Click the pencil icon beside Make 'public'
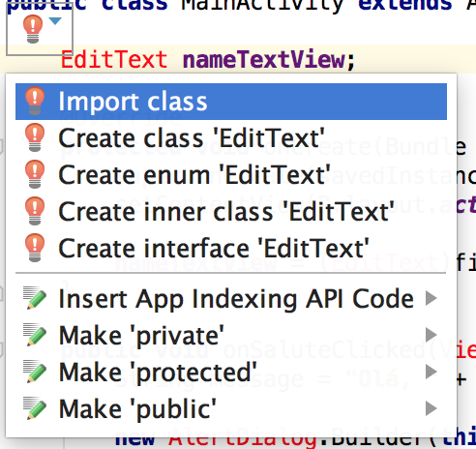476x449 pixels. (35, 408)
